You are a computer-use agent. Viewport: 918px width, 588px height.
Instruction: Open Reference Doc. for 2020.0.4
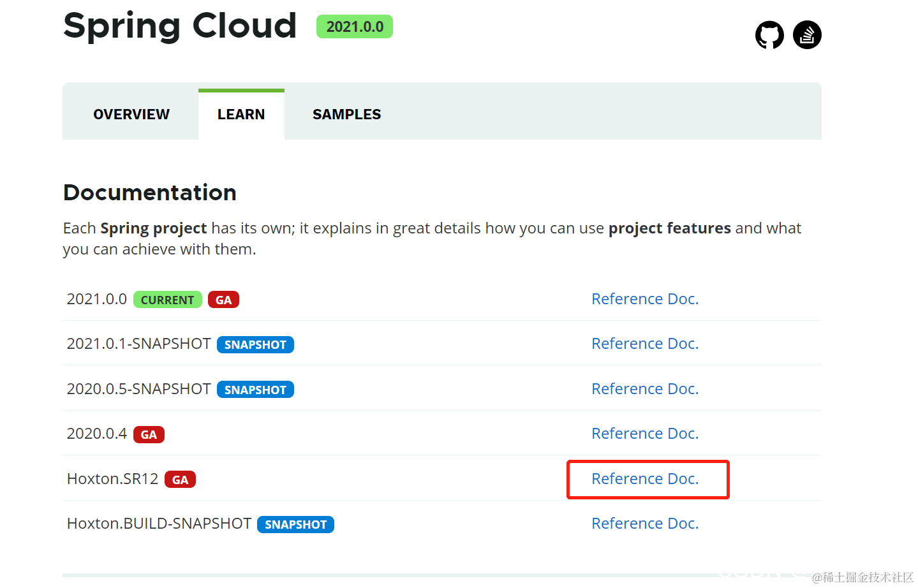click(645, 434)
